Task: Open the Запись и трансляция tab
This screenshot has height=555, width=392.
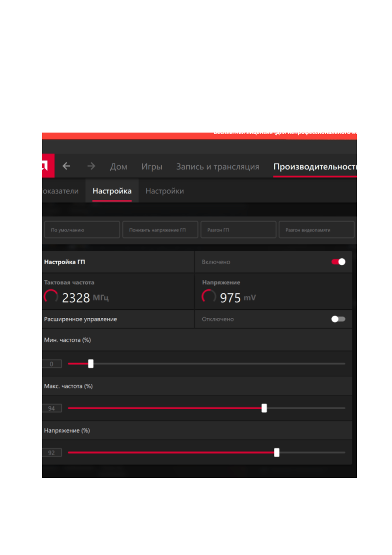Action: 218,167
